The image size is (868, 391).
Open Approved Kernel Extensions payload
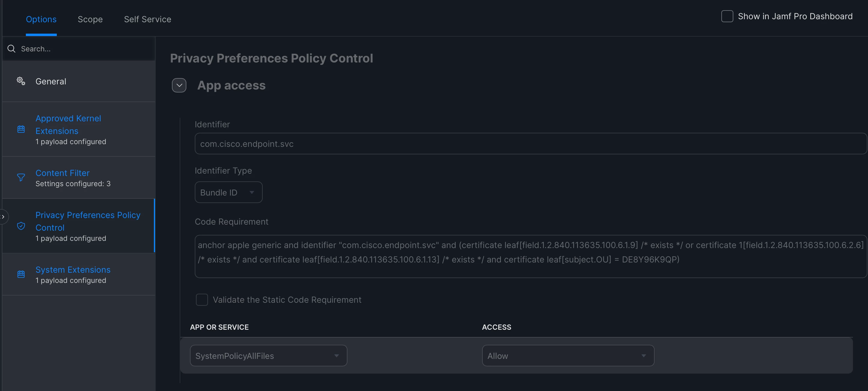(x=78, y=129)
